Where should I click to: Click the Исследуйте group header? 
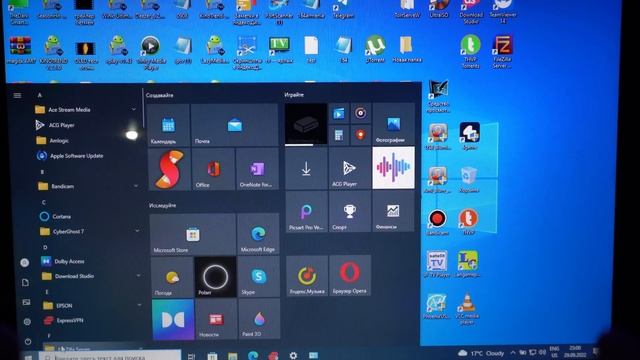point(162,205)
